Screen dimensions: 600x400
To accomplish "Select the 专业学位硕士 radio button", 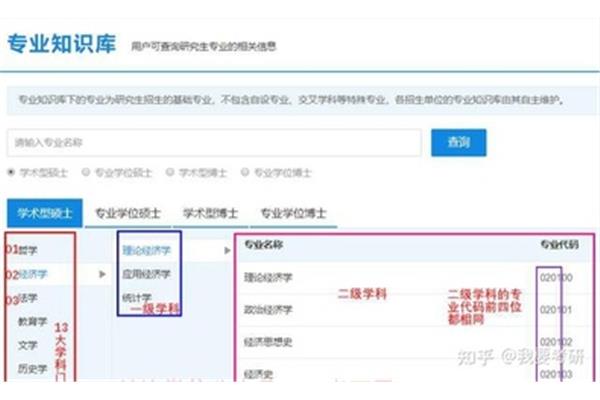I will click(86, 172).
